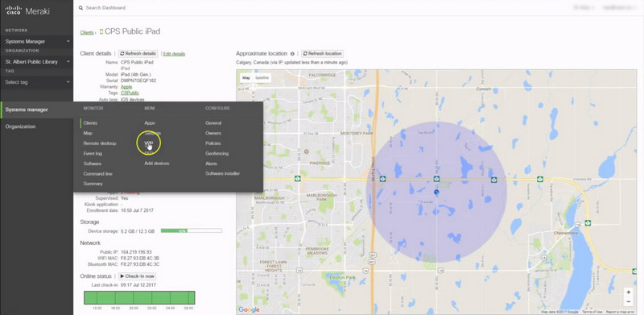Open Geofencing in Configure menu

[x=217, y=153]
